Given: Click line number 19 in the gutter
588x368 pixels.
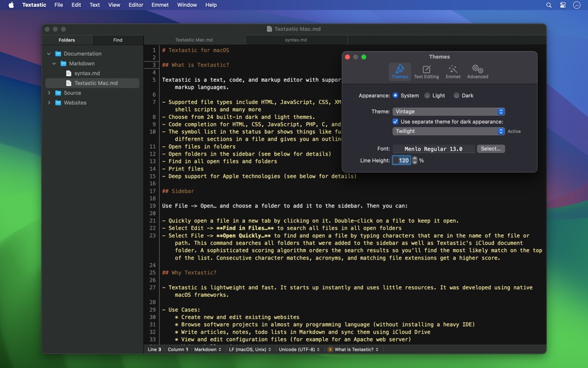Looking at the screenshot, I should point(153,206).
